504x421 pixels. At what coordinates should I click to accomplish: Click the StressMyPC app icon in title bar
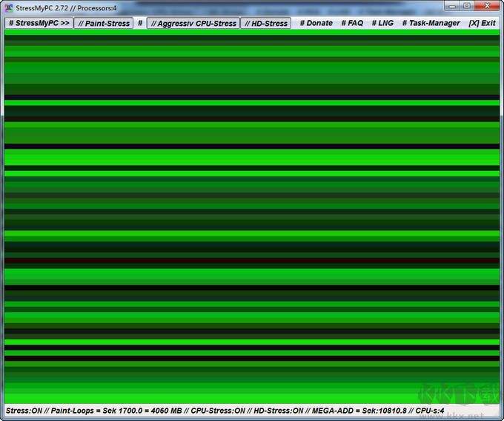(9, 7)
